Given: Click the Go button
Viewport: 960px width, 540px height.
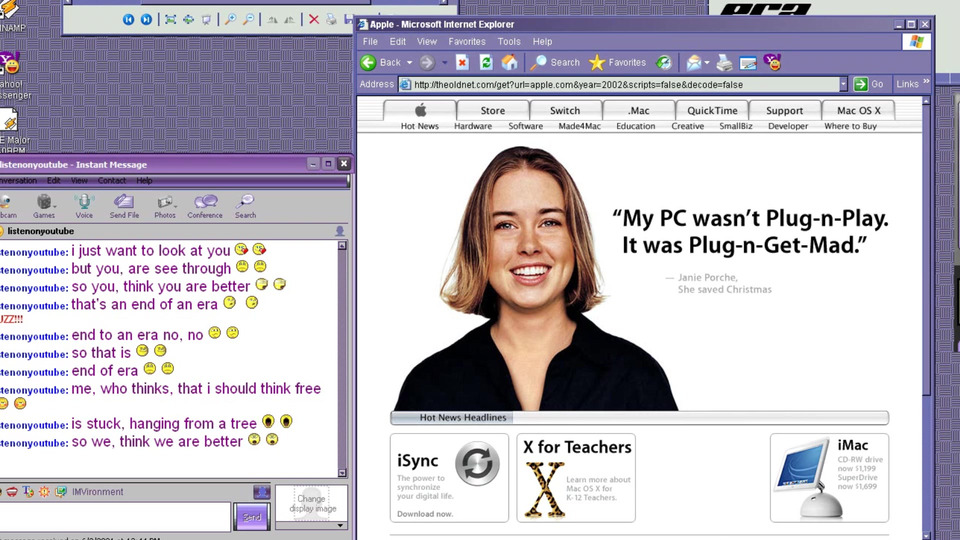Looking at the screenshot, I should pos(869,84).
